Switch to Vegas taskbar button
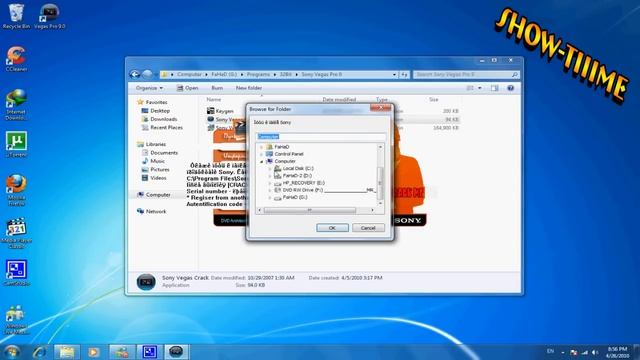Viewport: 640px width, 360px height. point(176,352)
